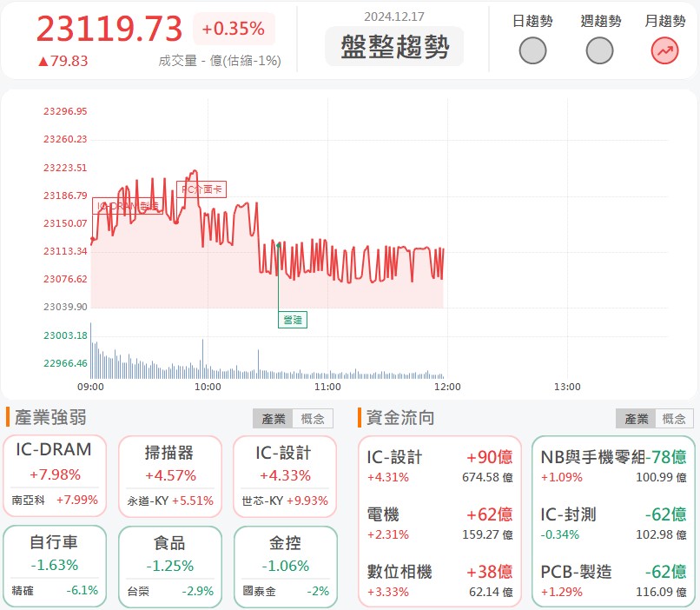Click the 日趨勢 label
This screenshot has height=610, width=700.
click(x=532, y=21)
